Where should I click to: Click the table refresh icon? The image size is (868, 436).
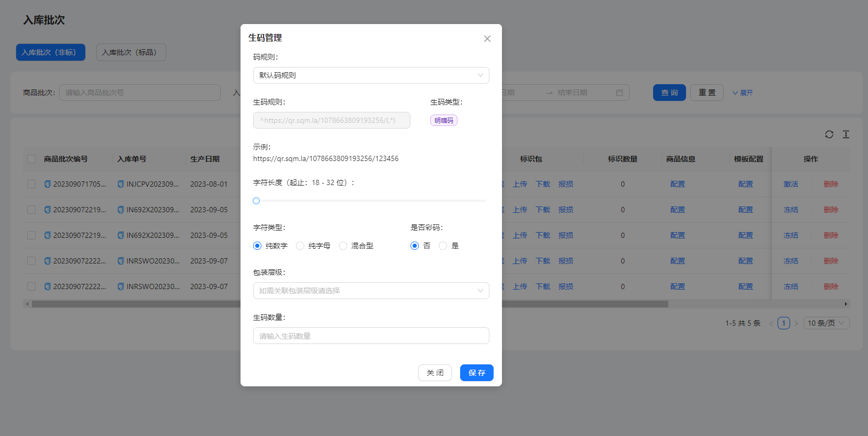click(829, 134)
